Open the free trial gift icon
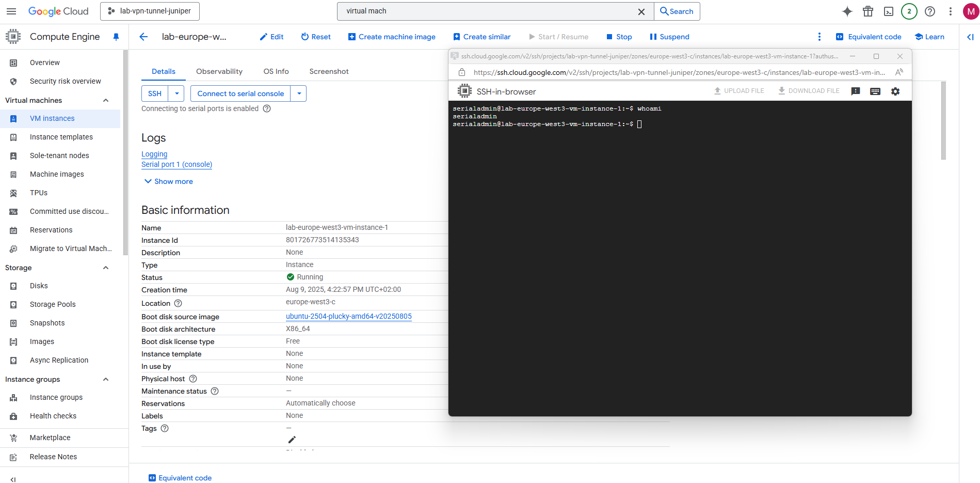Screen dimensions: 980x483 (868, 11)
